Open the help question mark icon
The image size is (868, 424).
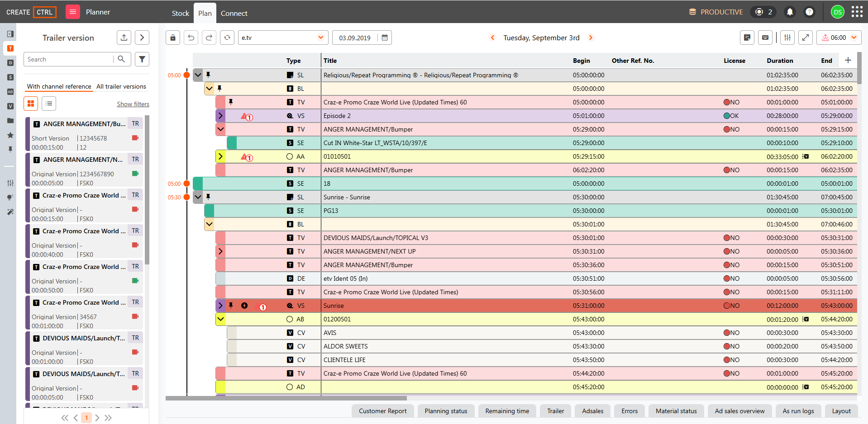click(809, 12)
